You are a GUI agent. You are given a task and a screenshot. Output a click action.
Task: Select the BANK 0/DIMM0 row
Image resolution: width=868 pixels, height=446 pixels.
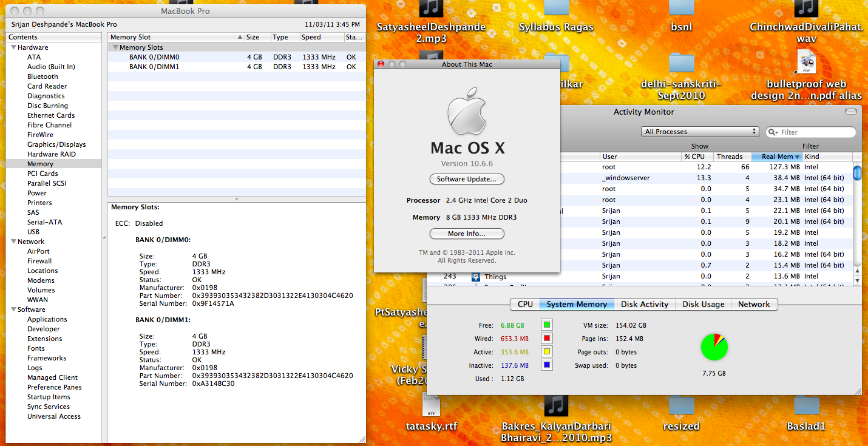(x=236, y=57)
